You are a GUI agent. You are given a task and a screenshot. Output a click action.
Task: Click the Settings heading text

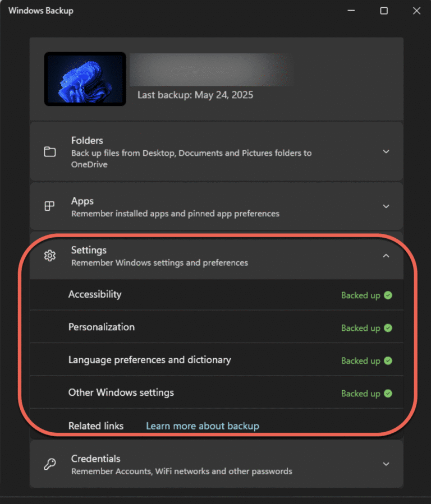tap(89, 250)
